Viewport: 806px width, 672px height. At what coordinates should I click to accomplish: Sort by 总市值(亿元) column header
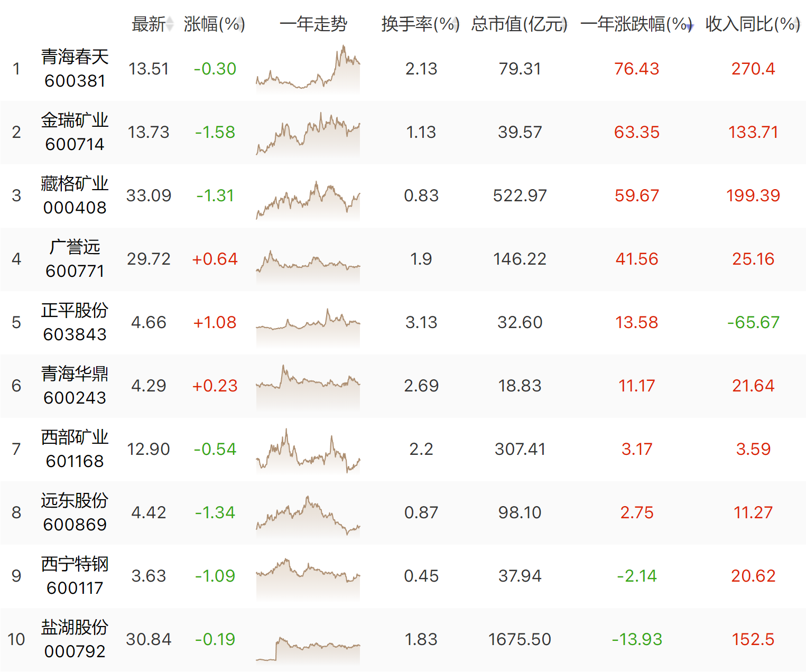[x=520, y=24]
